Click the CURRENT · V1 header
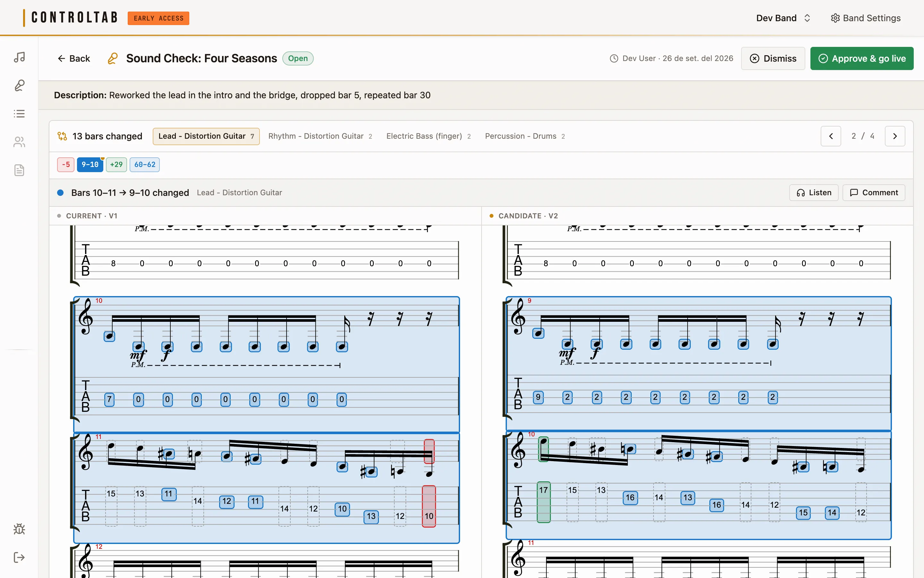Viewport: 924px width, 578px height. [x=92, y=216]
